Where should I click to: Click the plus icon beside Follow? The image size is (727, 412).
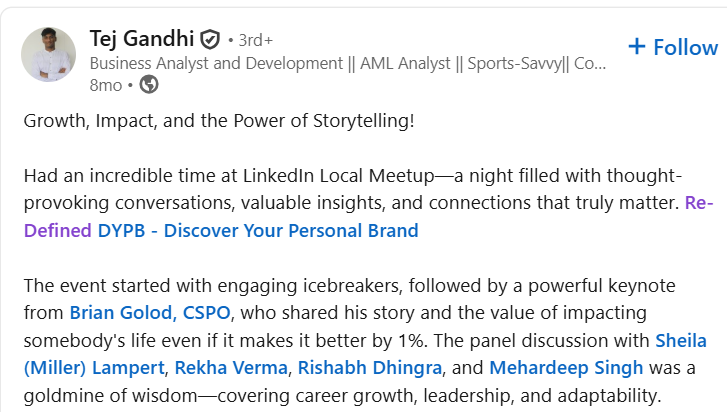pos(636,47)
